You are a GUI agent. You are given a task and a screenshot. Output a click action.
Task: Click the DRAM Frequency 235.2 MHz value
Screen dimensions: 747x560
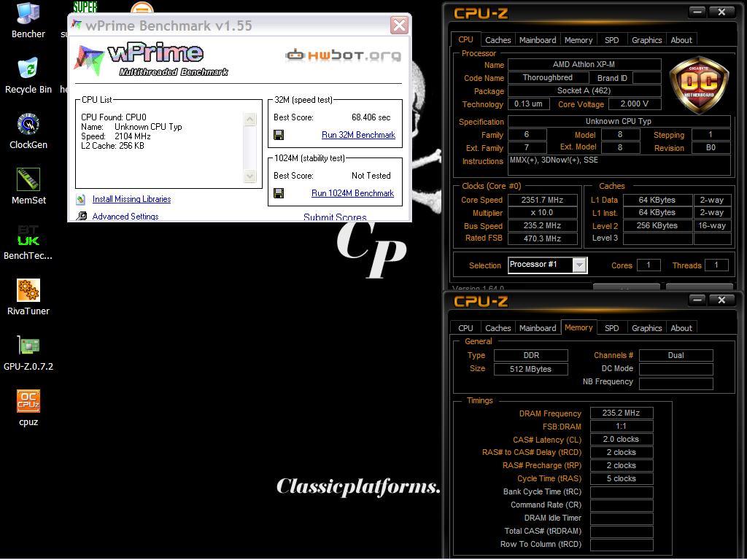[x=622, y=413]
